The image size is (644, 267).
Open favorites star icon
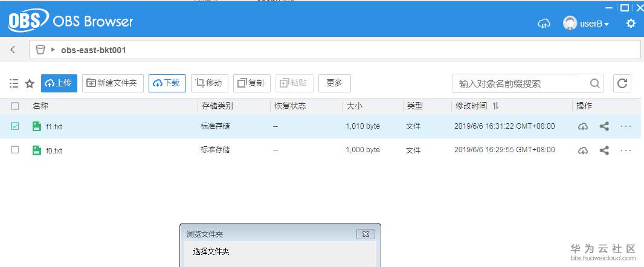[x=30, y=84]
